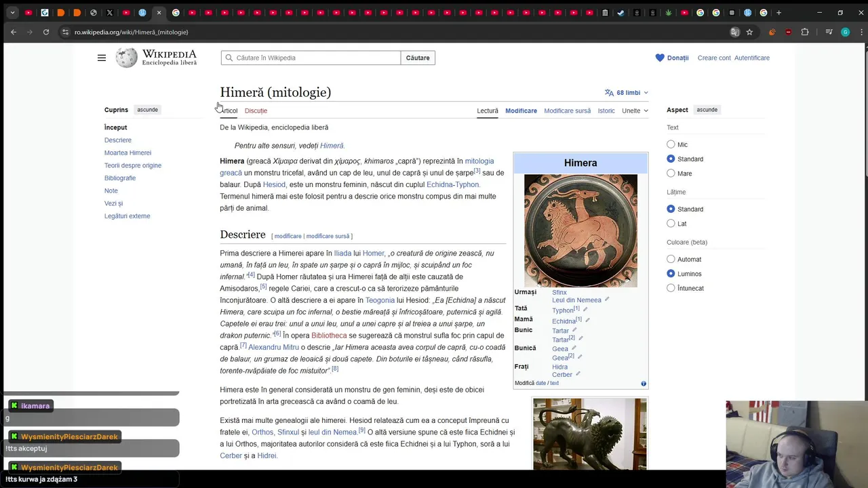Hide the Aspect panel with ascunde
Viewport: 868px width, 488px height.
click(707, 110)
